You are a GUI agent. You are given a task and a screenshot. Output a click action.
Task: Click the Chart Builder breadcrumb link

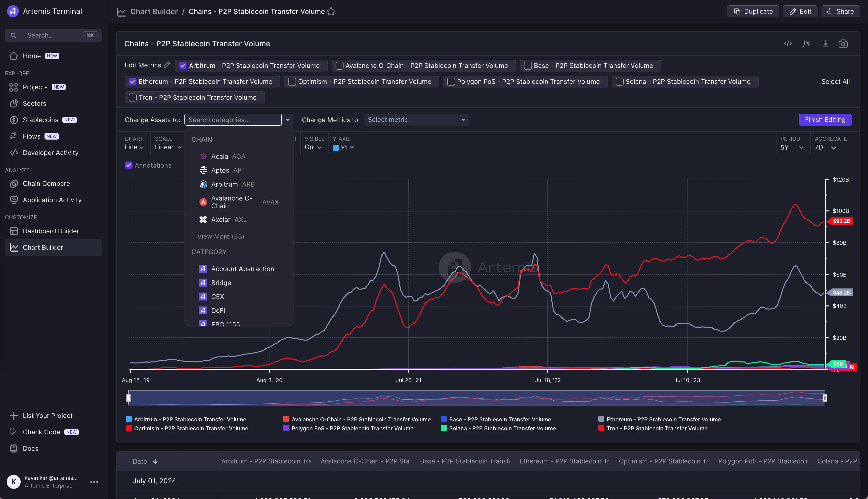pos(154,12)
